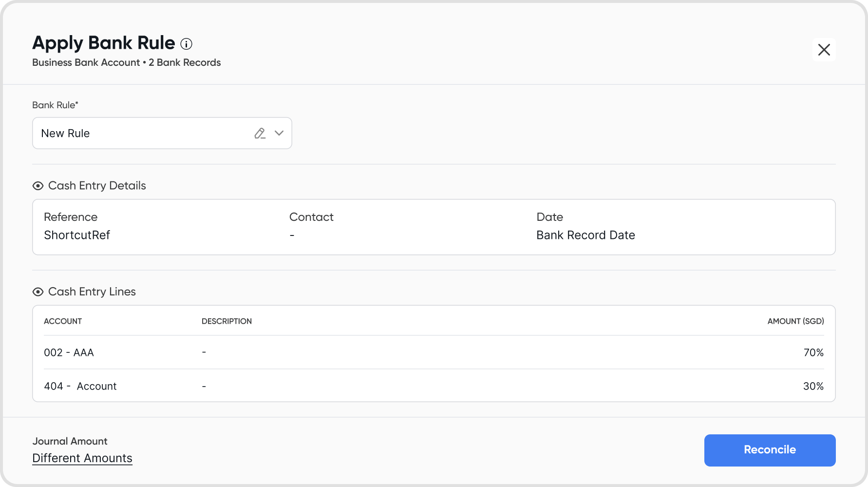Viewport: 868px width, 487px height.
Task: Click the AMOUNT (SGD) column header
Action: (795, 321)
